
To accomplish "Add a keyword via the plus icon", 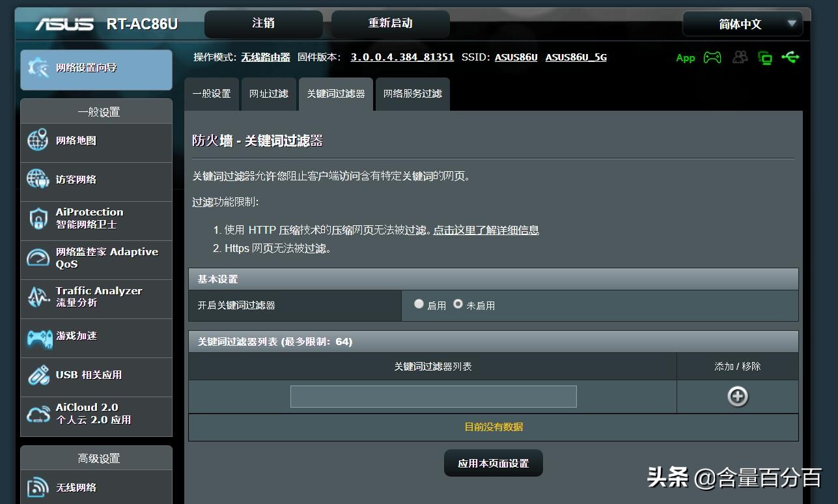I will [x=738, y=396].
